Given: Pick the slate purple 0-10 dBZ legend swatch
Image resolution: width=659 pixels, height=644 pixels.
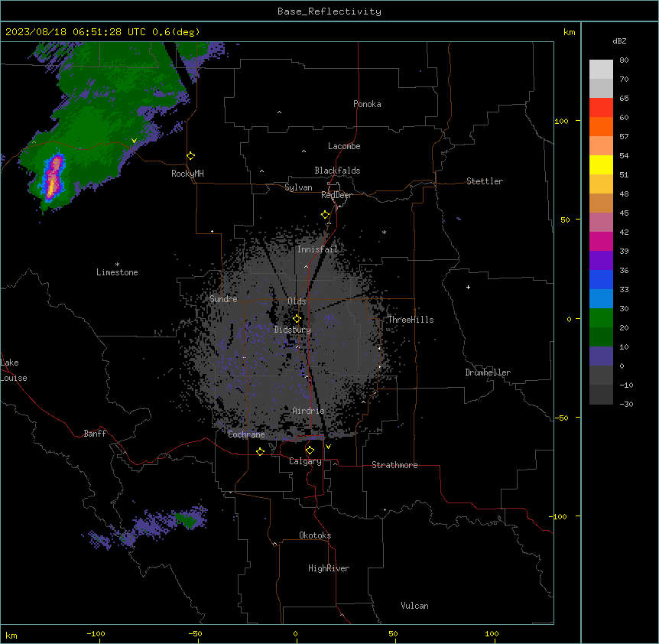Looking at the screenshot, I should coord(601,356).
